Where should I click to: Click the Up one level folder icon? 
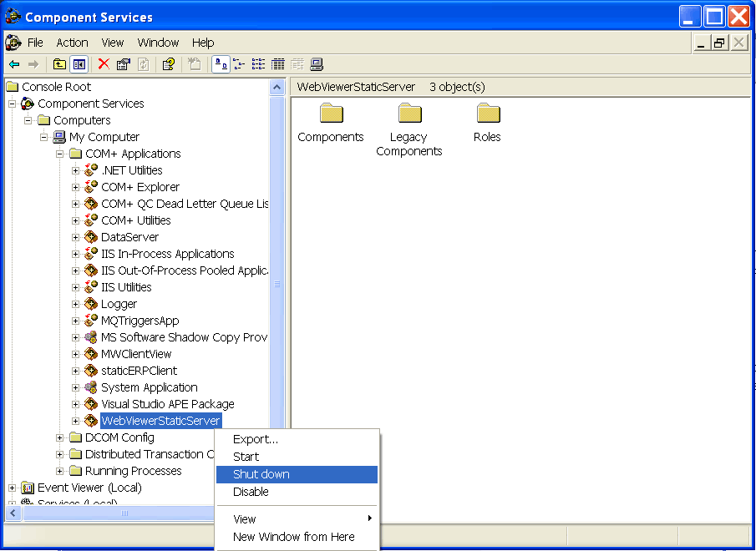click(x=59, y=64)
